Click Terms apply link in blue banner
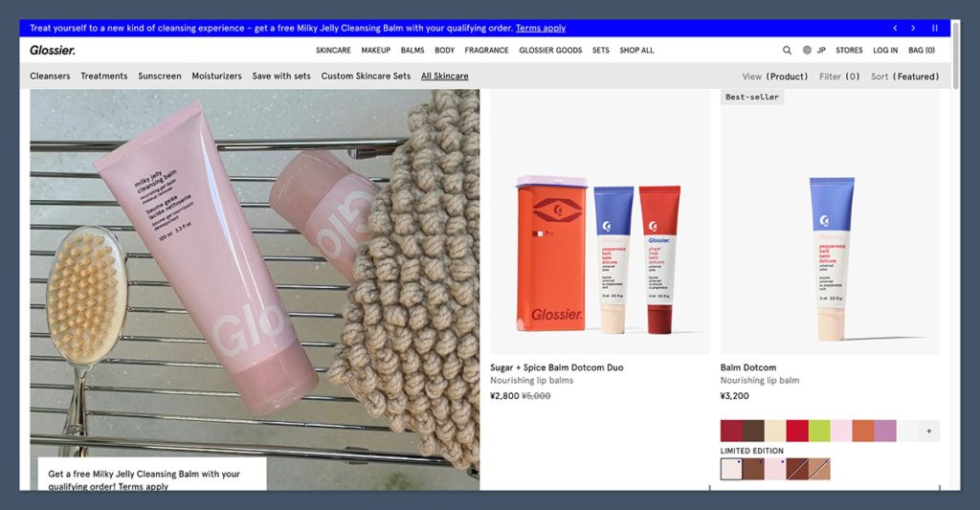Image resolution: width=980 pixels, height=510 pixels. pyautogui.click(x=540, y=28)
